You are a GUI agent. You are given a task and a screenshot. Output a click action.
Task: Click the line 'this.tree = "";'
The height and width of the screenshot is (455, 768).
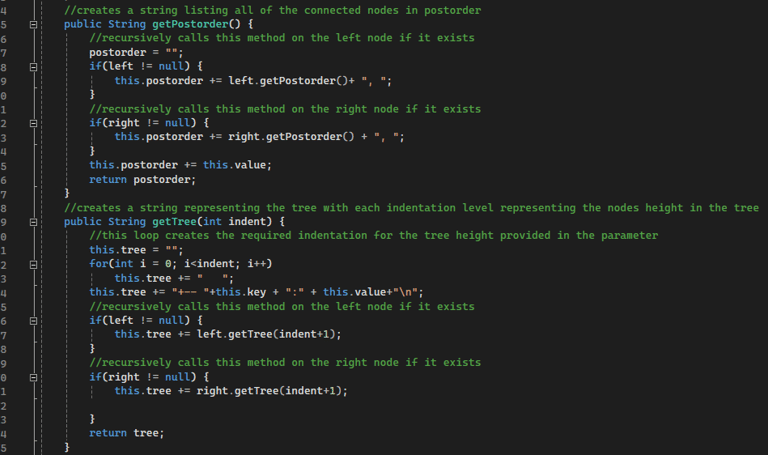pyautogui.click(x=136, y=250)
